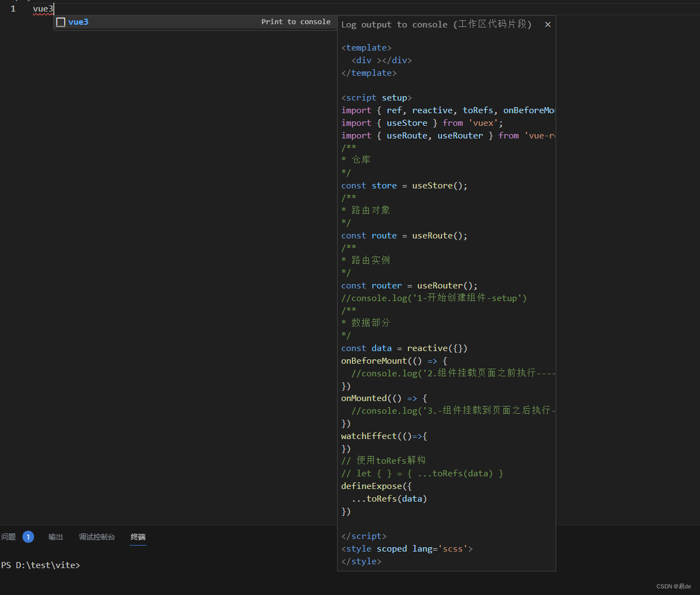This screenshot has height=595, width=700.
Task: Select the vue3 autocomplete suggestion
Action: click(x=195, y=22)
